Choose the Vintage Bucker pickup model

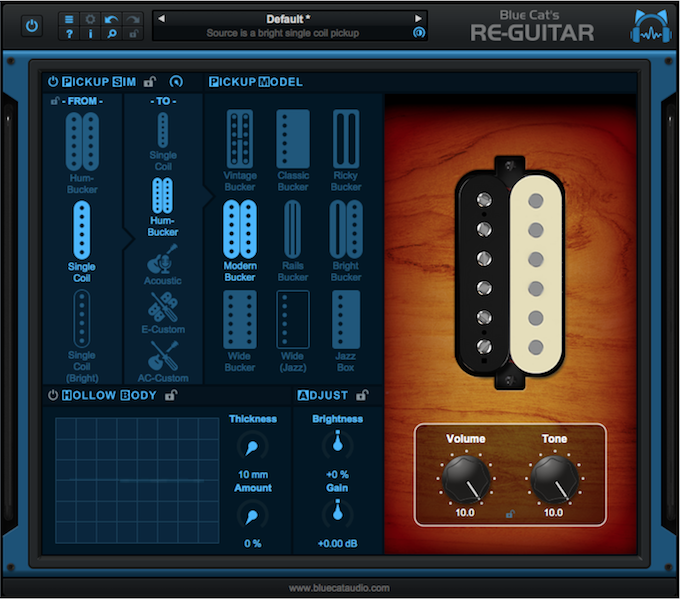pos(240,150)
